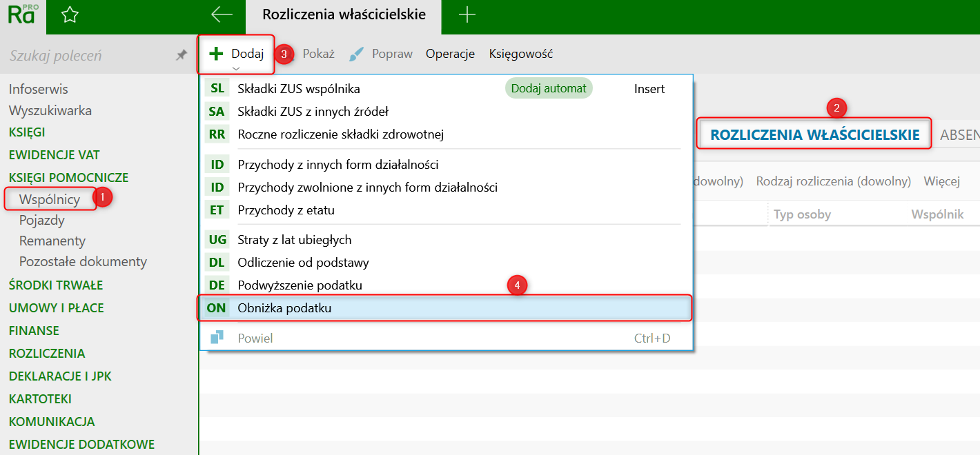This screenshot has height=455, width=980.
Task: Click the ID badge beside Przychody z innych form
Action: click(x=217, y=165)
